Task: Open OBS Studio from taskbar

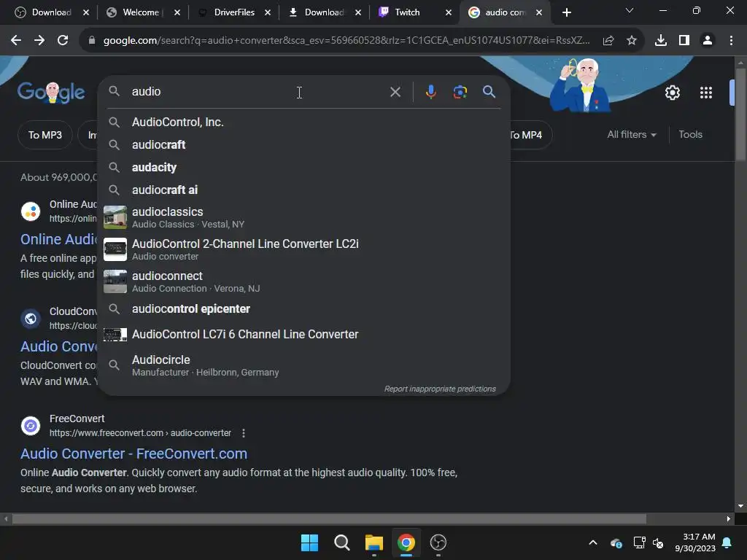Action: [438, 542]
